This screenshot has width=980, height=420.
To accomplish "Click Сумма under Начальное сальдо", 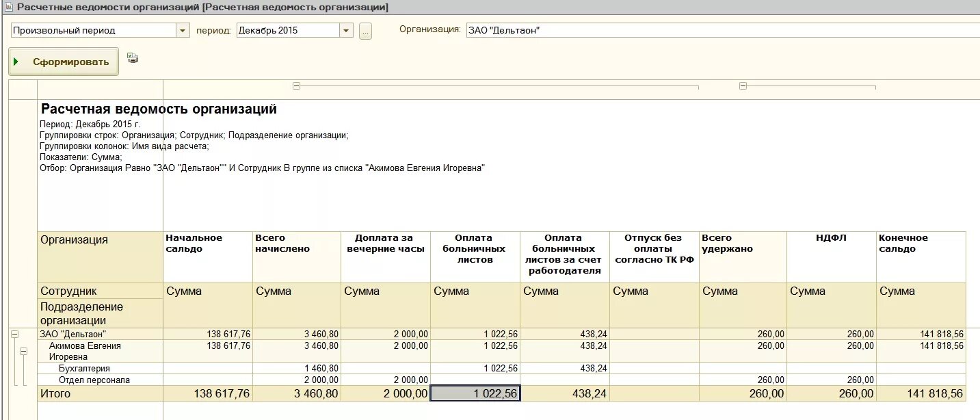I will tap(208, 305).
